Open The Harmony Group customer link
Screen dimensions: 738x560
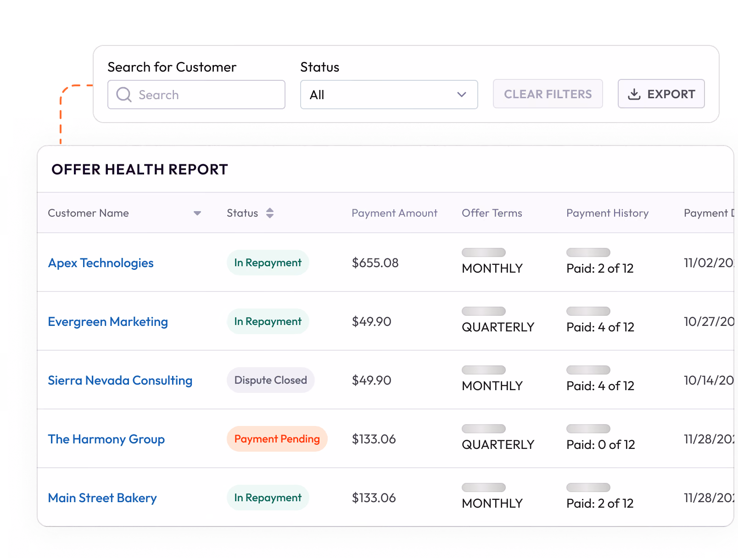coord(106,439)
